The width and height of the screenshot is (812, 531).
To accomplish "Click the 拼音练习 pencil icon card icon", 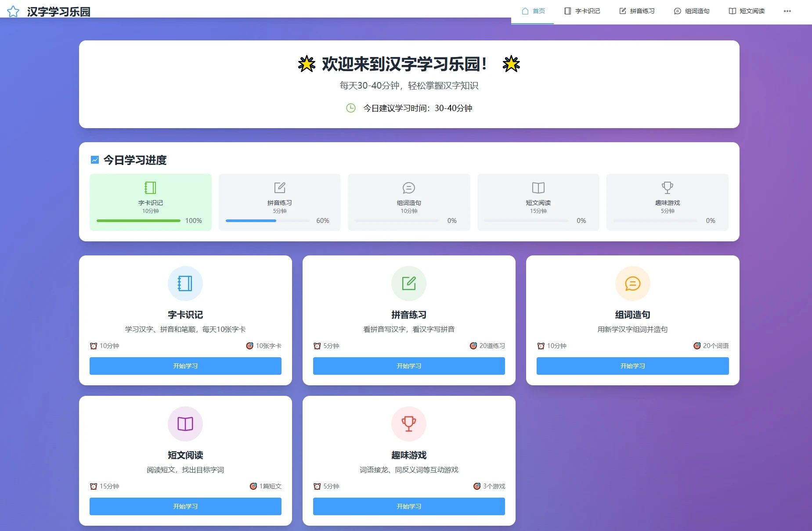I will point(408,283).
